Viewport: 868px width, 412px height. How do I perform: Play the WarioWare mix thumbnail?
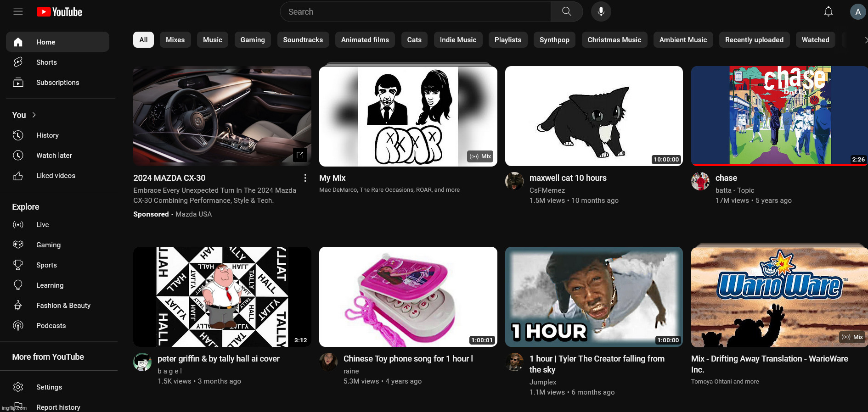pos(779,297)
